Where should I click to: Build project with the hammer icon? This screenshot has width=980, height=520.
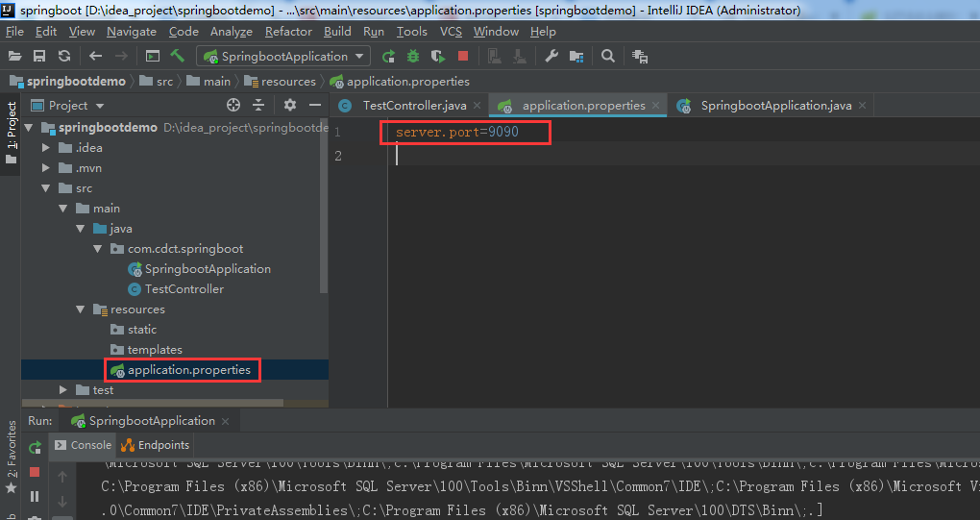click(178, 56)
